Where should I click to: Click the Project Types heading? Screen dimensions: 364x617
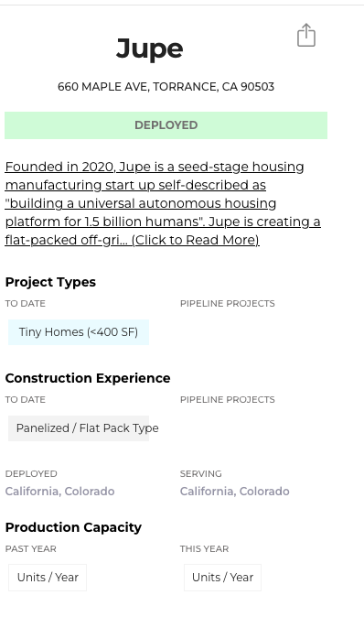click(x=50, y=282)
